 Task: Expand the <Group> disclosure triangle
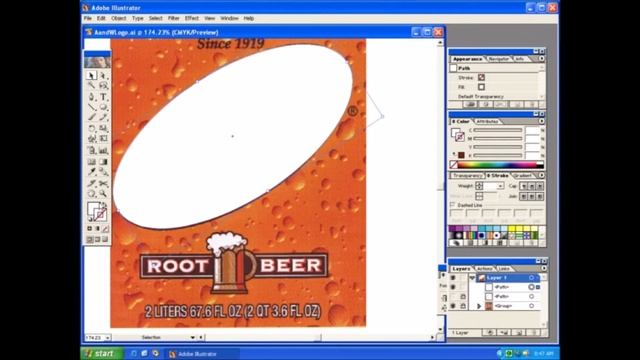479,306
